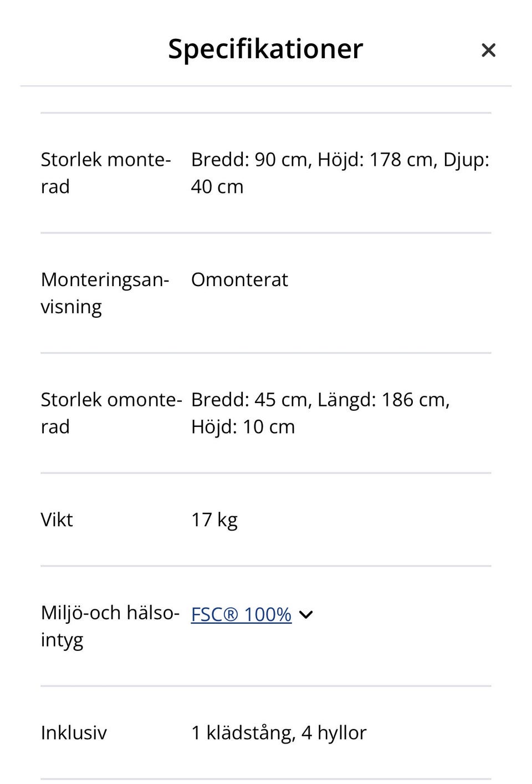Select the 17 kg weight value
The width and height of the screenshot is (532, 784).
tap(214, 520)
